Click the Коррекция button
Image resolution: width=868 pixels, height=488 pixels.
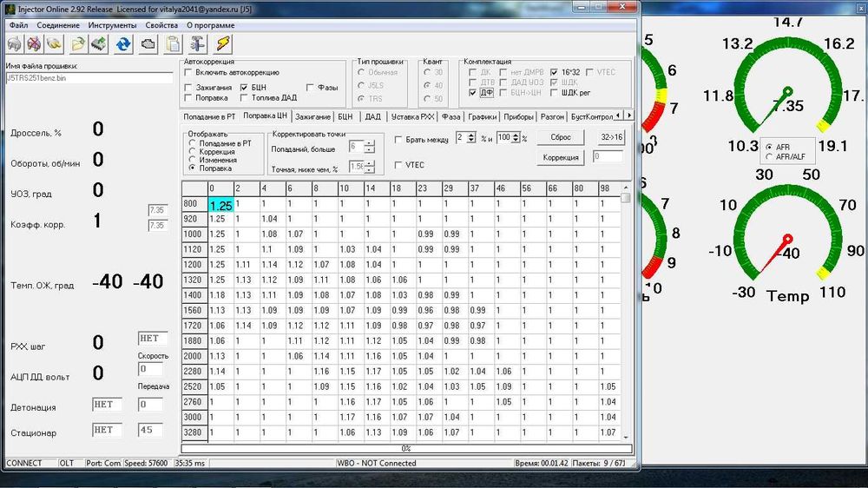[x=560, y=157]
